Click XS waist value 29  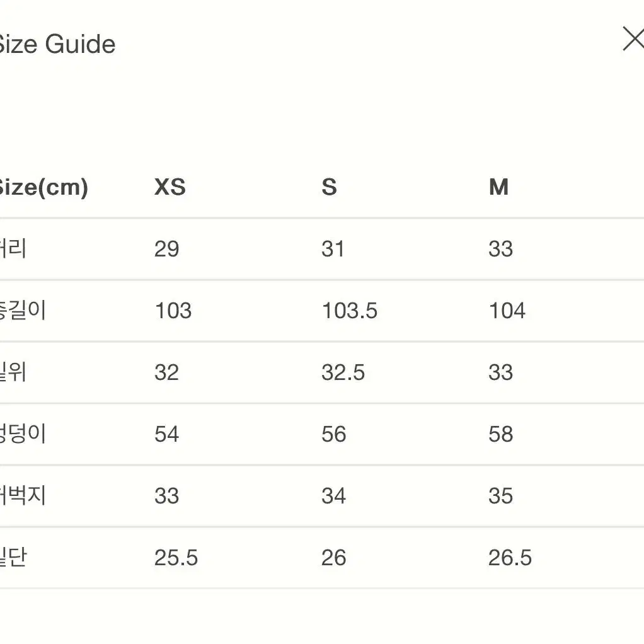167,249
